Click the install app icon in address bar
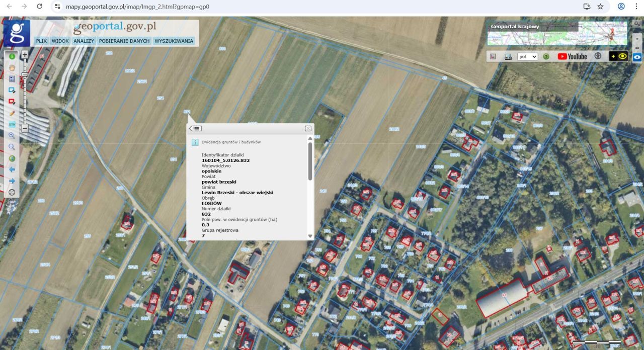The image size is (644, 350). [x=587, y=7]
